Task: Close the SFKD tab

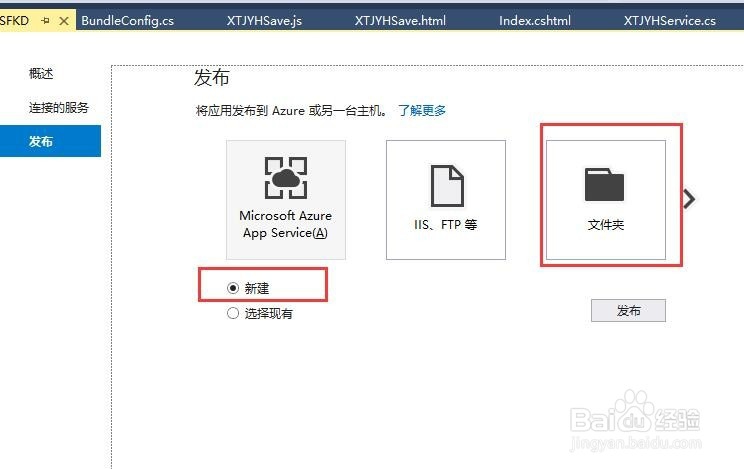Action: tap(64, 21)
